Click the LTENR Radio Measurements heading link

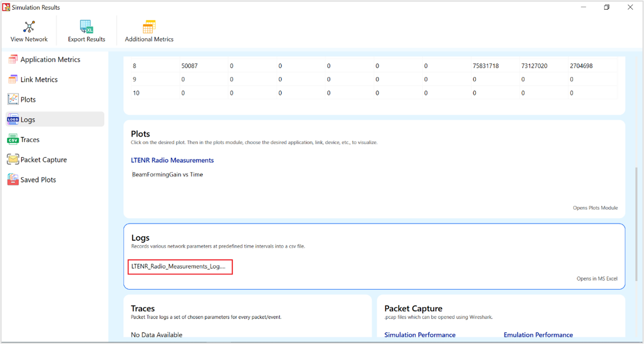[x=172, y=160]
